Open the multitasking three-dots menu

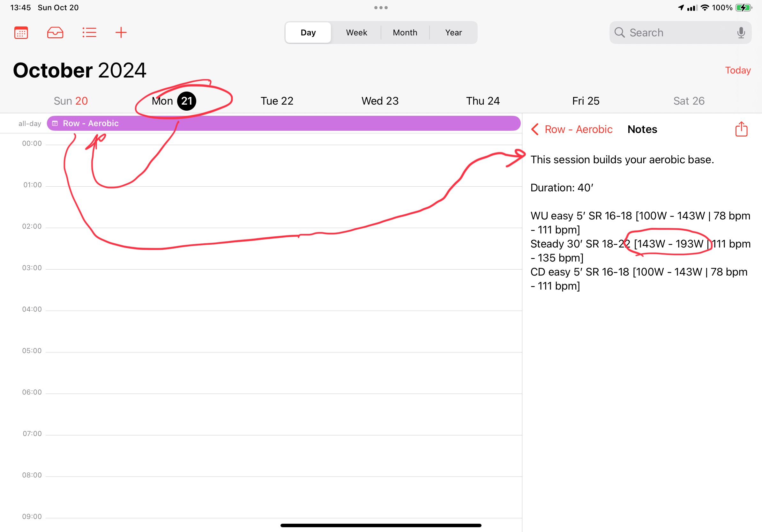point(381,8)
